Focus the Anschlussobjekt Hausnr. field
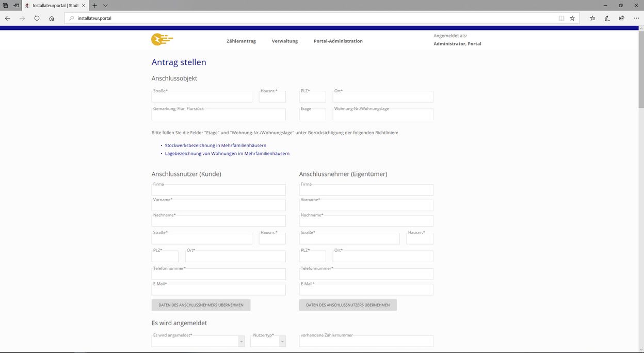644x353 pixels. (x=272, y=97)
